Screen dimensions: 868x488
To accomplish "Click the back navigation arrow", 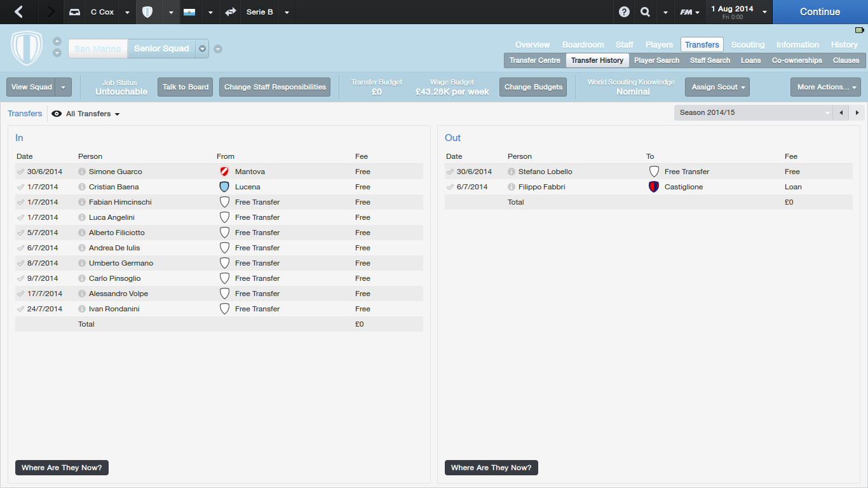I will 18,12.
